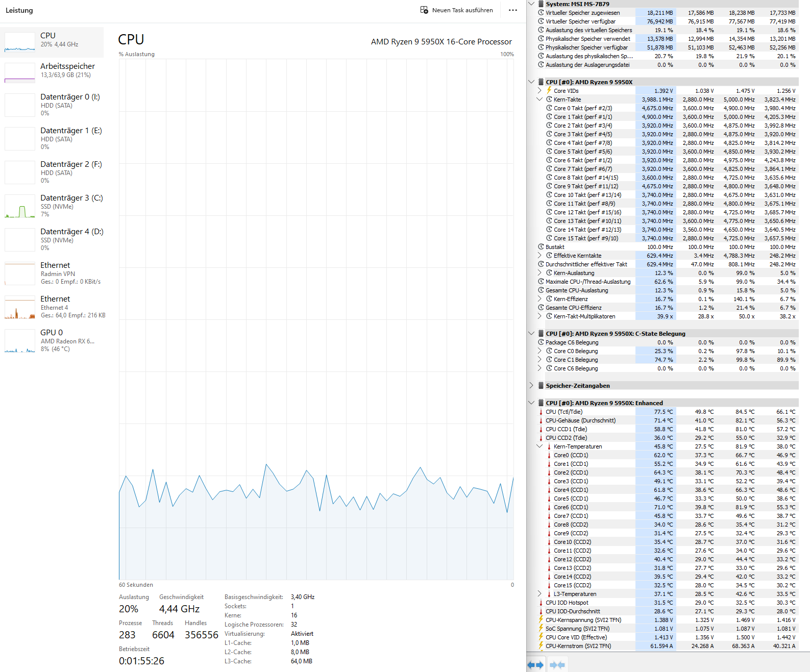This screenshot has height=672, width=810.
Task: Click the clock icon beside Maximale CPU-/Thread-Auslastung
Action: [x=541, y=282]
